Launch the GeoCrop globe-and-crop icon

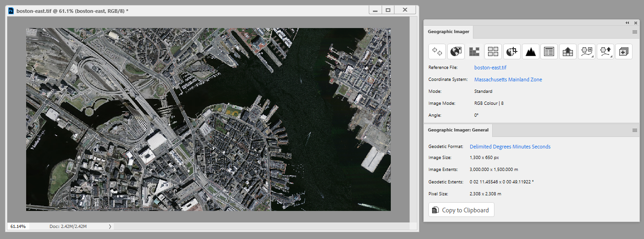[512, 51]
